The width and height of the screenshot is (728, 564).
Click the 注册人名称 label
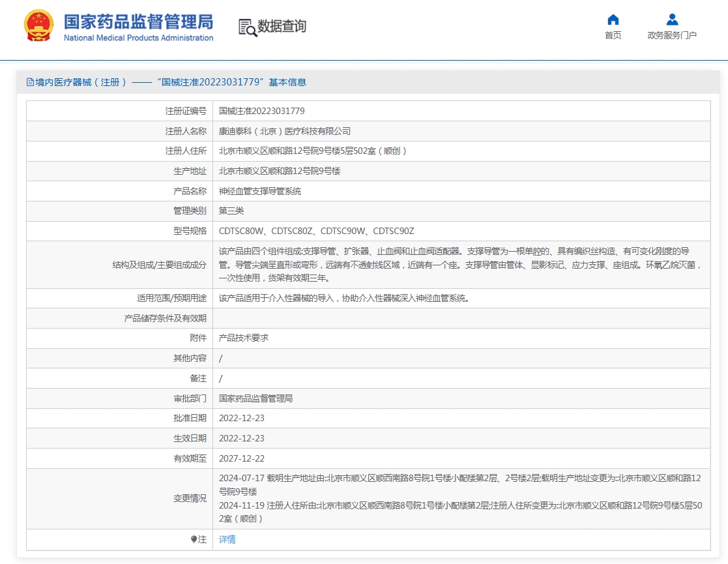click(x=186, y=131)
